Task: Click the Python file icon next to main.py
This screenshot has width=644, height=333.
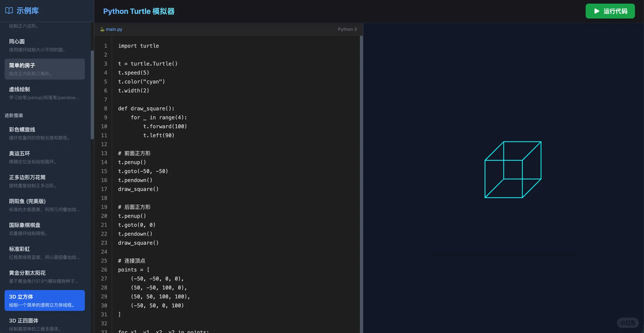Action: pyautogui.click(x=102, y=29)
